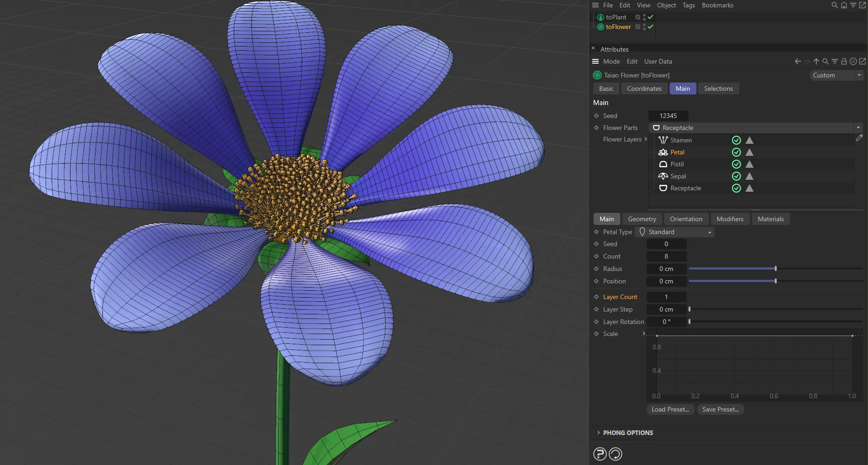Click the Petal flower layer icon
The width and height of the screenshot is (868, 465).
click(x=663, y=152)
